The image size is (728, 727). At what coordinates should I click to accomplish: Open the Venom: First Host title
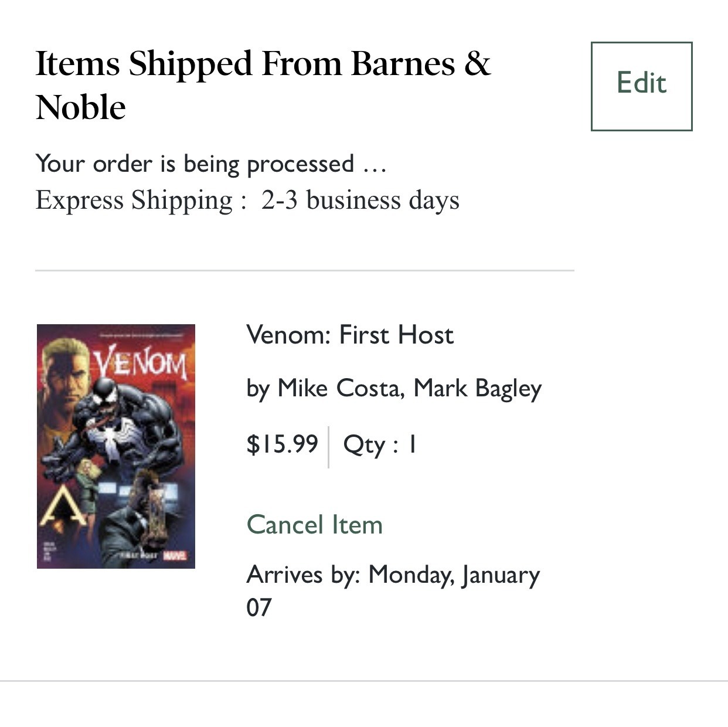pos(350,335)
